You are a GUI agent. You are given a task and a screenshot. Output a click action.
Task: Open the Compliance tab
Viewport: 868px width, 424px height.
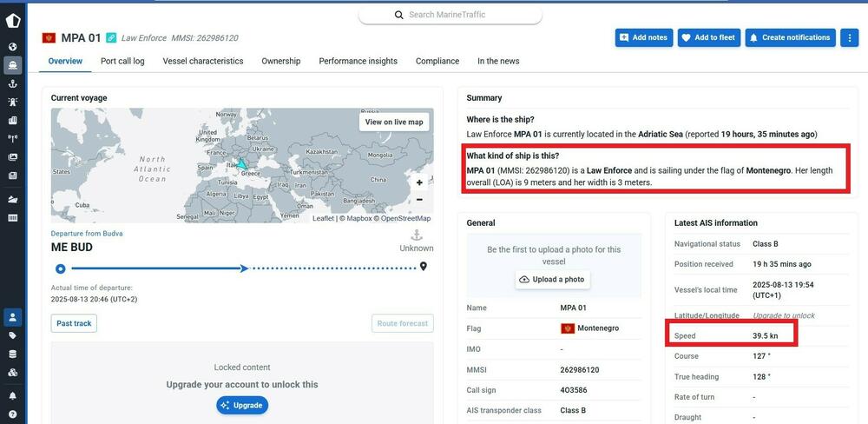(437, 61)
